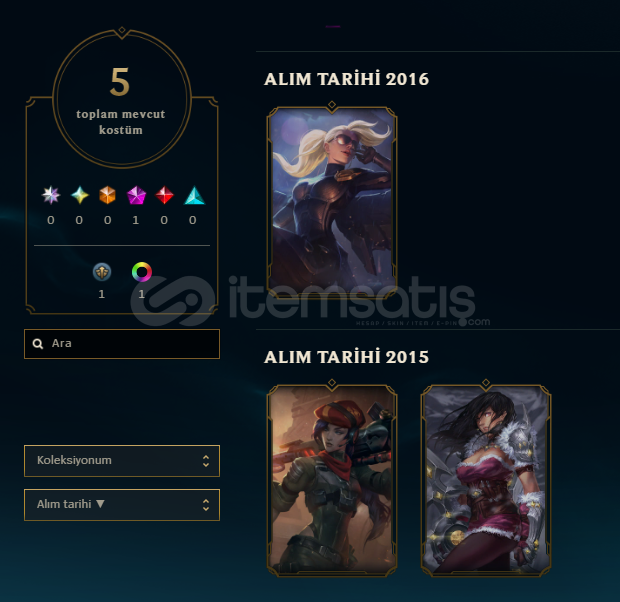Screen dimensions: 620x602
Task: Click the white star rarity gem icon
Action: [x=51, y=195]
